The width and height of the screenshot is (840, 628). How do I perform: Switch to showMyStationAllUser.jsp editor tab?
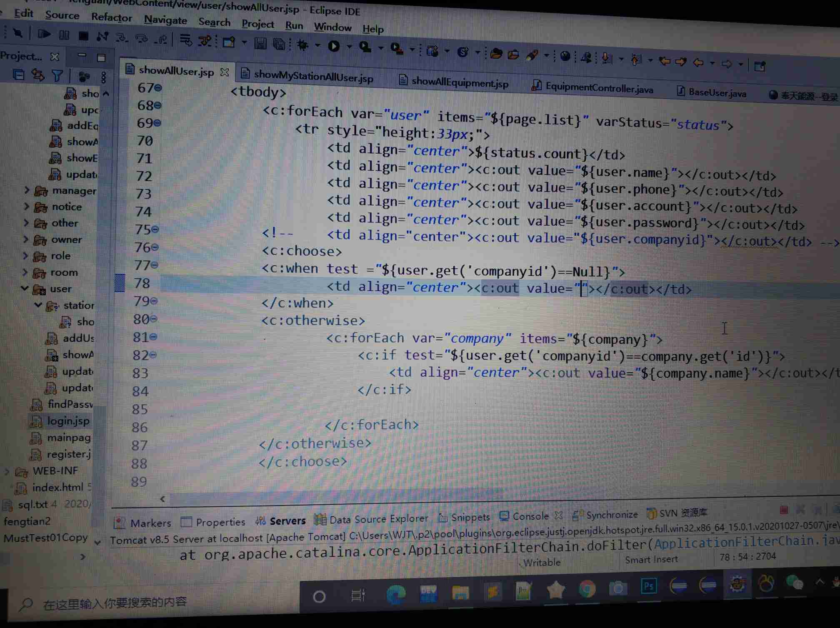click(313, 77)
